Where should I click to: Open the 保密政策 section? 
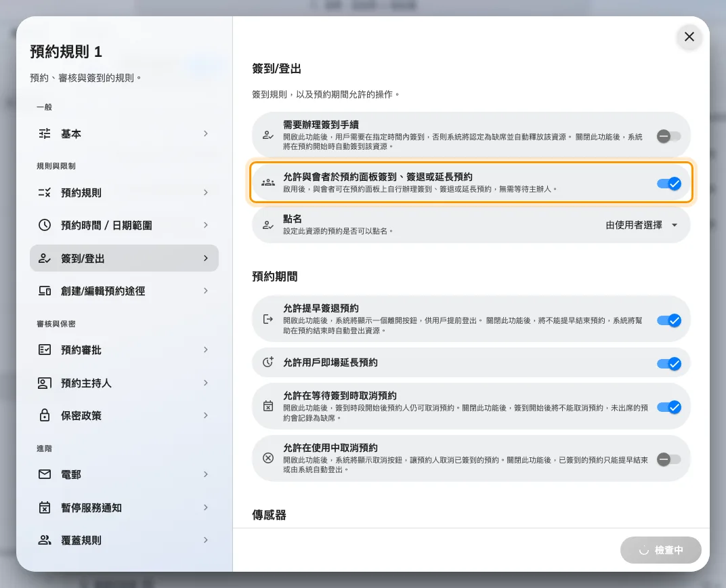tap(124, 415)
